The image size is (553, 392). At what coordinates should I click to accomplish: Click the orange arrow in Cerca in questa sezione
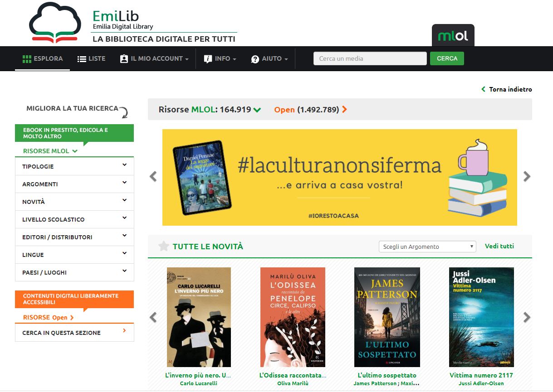[x=124, y=331]
